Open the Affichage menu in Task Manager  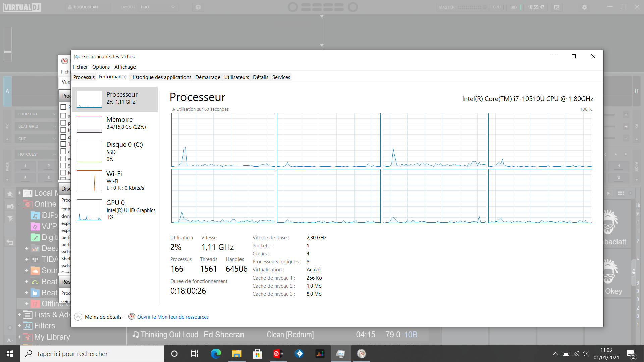[125, 67]
